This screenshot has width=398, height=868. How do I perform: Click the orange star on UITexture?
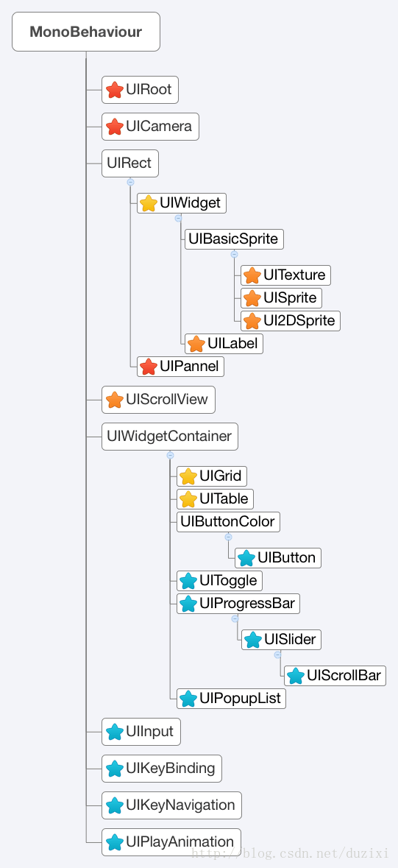point(252,275)
